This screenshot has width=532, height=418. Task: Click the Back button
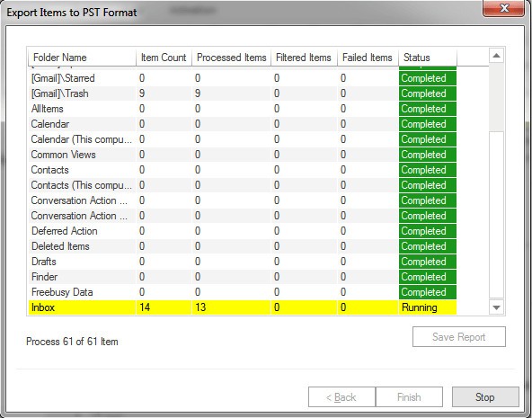(x=341, y=396)
